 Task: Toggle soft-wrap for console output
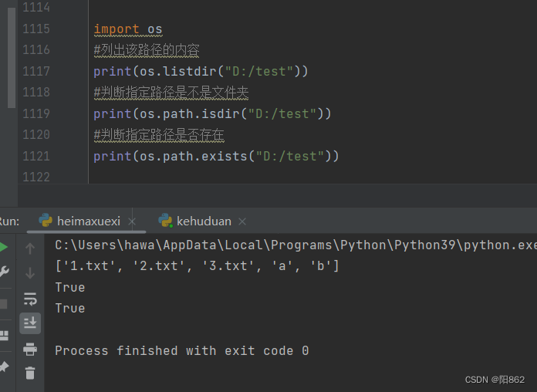[x=30, y=299]
